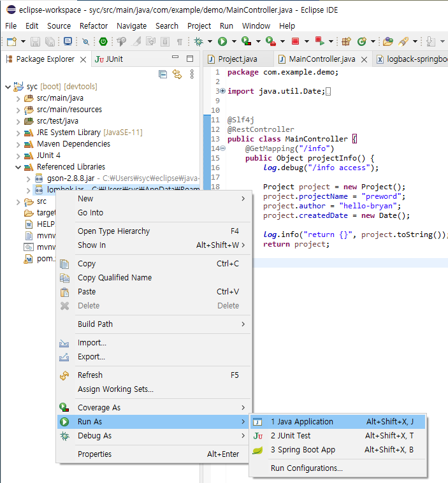
Task: Click Go Into in the context menu
Action: click(x=154, y=213)
